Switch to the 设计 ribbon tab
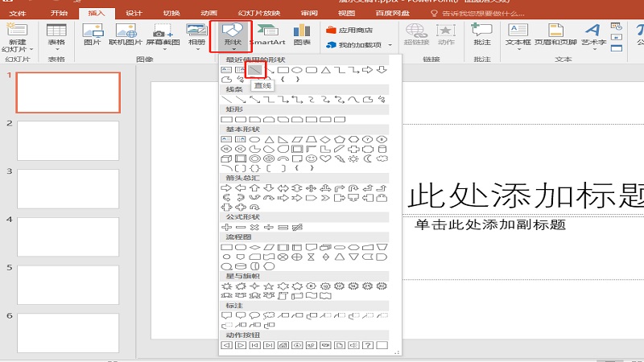 pos(134,14)
